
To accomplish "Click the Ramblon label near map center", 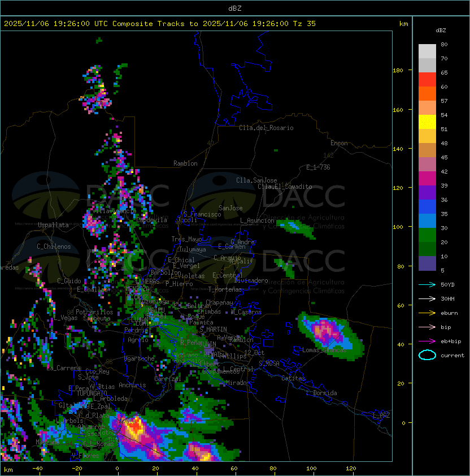I will pyautogui.click(x=185, y=163).
